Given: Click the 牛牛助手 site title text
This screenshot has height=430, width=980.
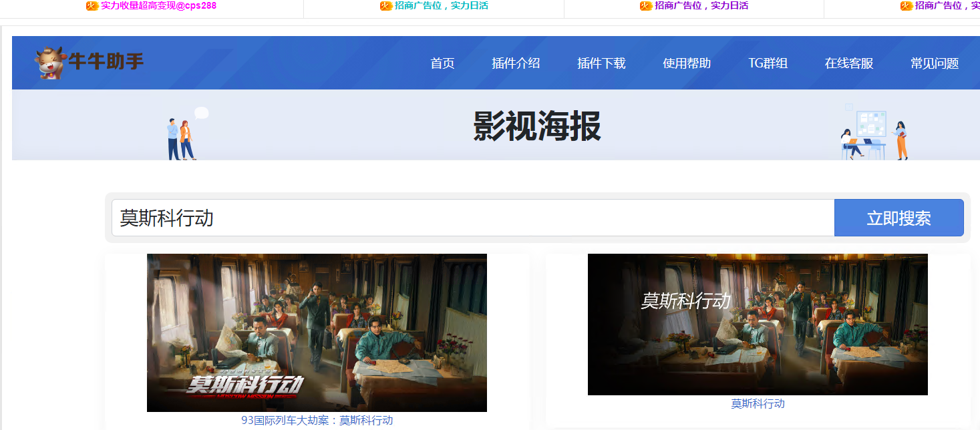Looking at the screenshot, I should coord(106,63).
